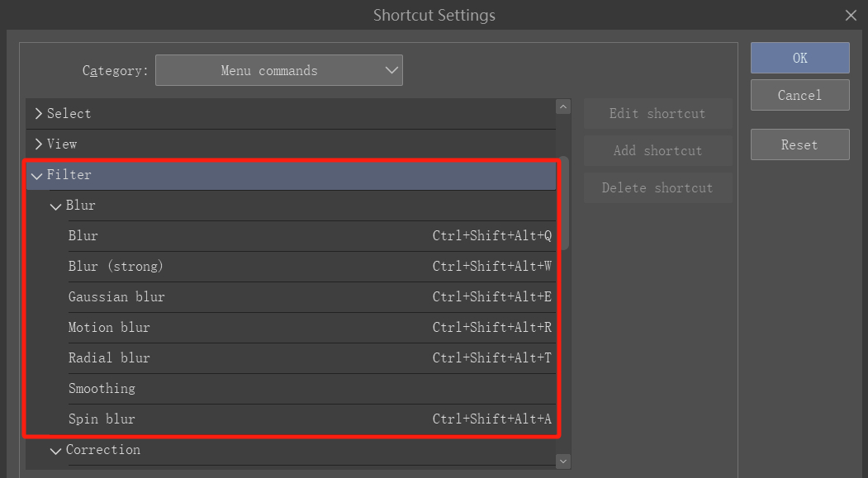The image size is (868, 478).
Task: Click the scrollbar up arrow
Action: point(563,107)
